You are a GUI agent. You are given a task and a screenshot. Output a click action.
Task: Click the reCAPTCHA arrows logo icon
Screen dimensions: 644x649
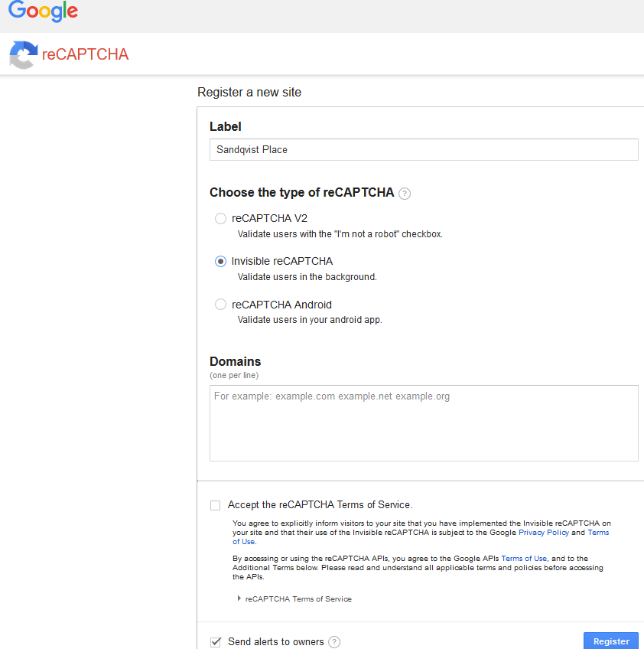22,54
